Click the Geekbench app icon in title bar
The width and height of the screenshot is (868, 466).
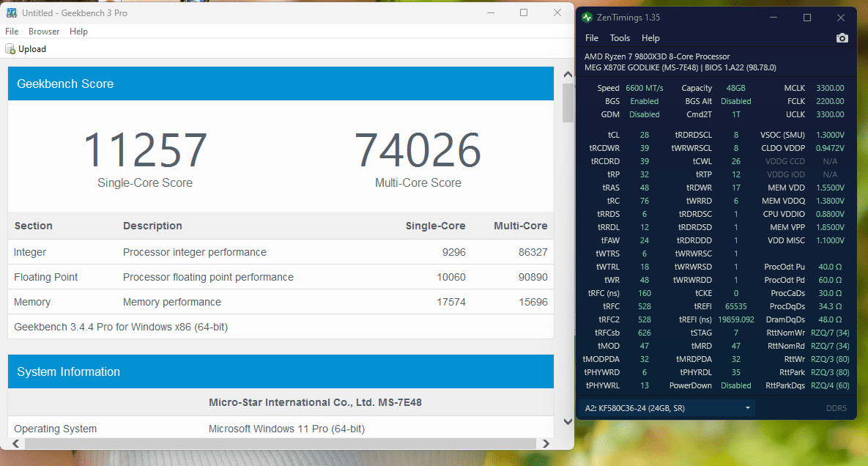pos(11,12)
